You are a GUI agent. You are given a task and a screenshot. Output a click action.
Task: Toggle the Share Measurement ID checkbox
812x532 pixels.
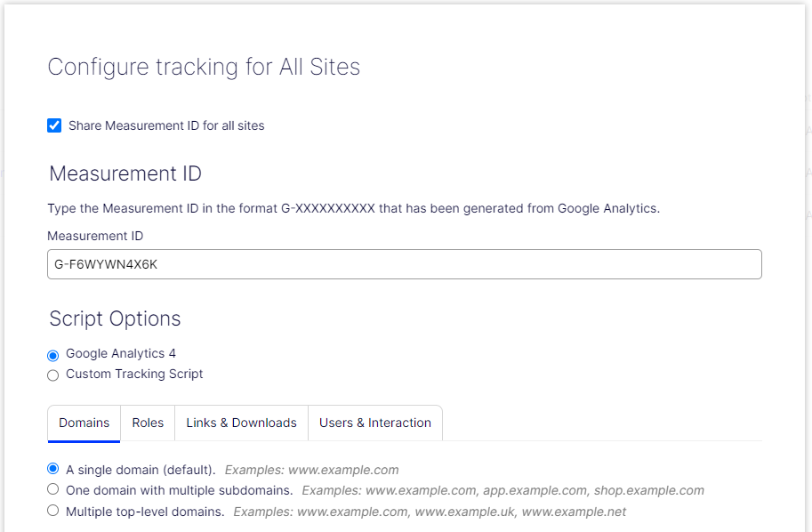[54, 125]
